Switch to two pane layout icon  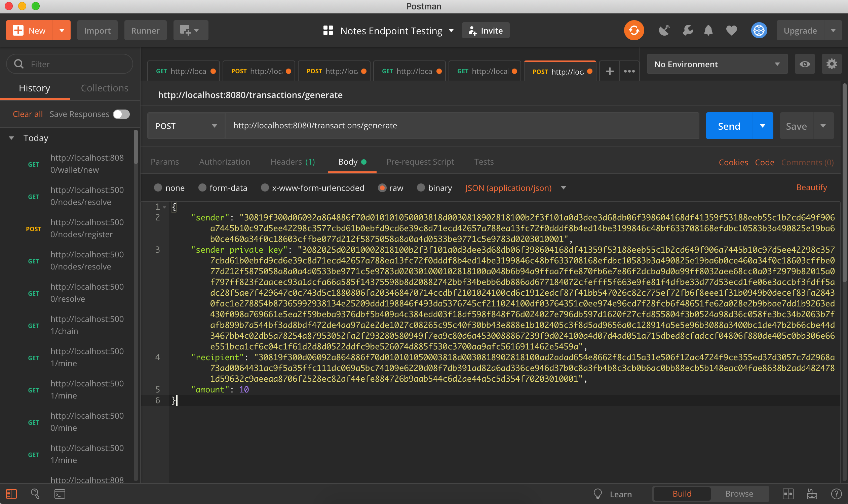(x=788, y=494)
